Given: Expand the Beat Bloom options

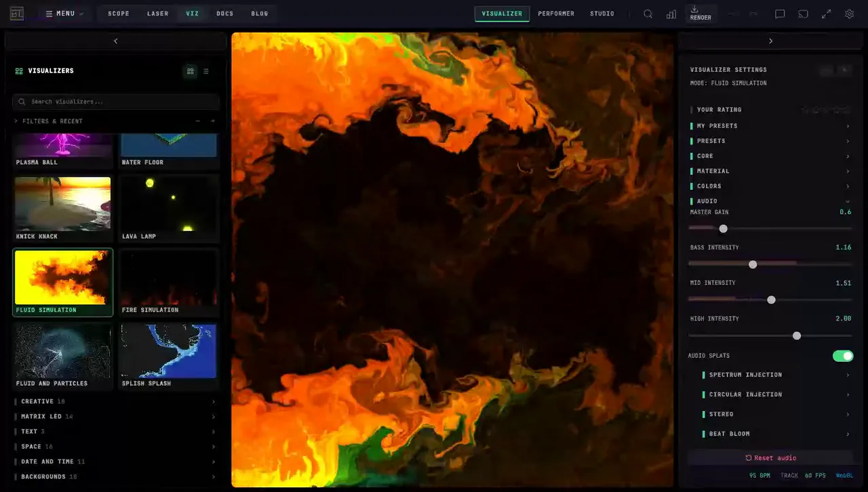Looking at the screenshot, I should tap(776, 434).
